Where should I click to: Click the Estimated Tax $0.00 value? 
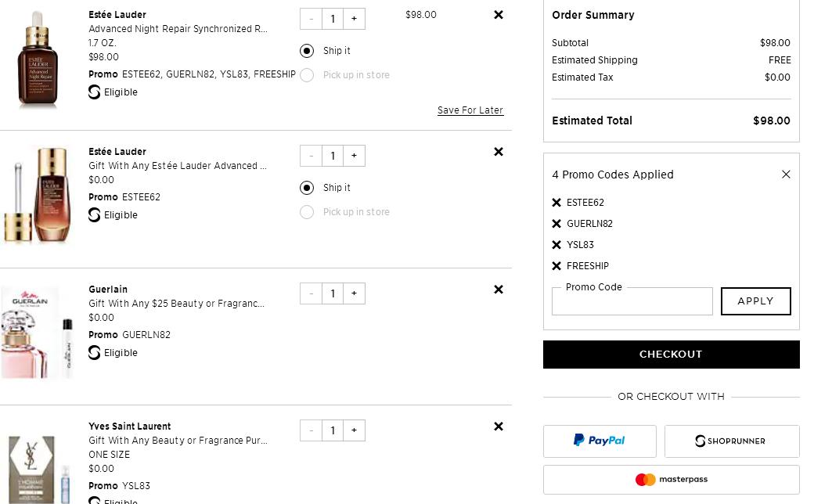(777, 77)
